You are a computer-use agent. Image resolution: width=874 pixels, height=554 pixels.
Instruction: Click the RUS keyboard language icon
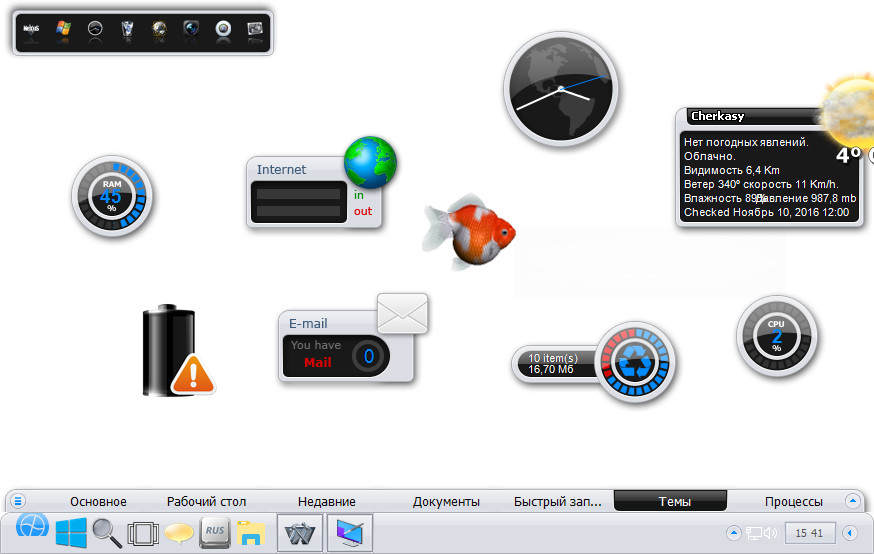click(x=215, y=533)
